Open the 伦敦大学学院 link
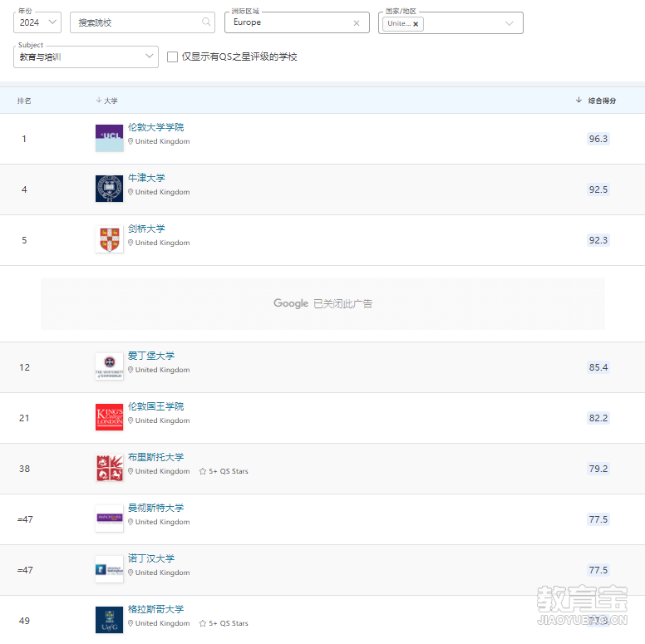This screenshot has height=644, width=645. pos(155,127)
